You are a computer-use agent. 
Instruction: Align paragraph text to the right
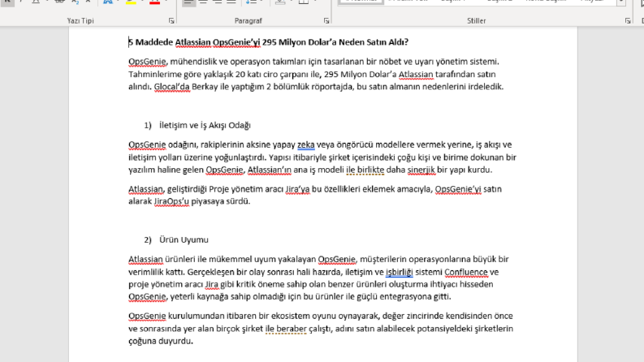[x=218, y=2]
